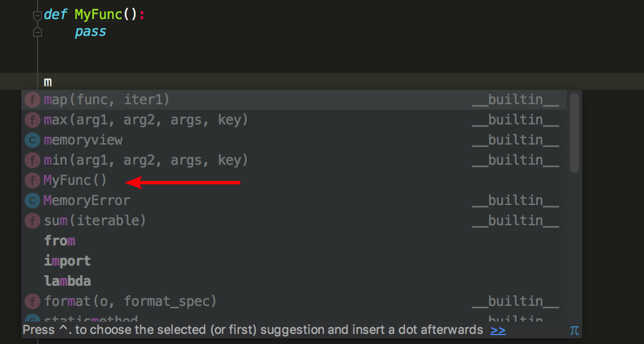
Task: Click the class icon beside memoryview
Action: pos(33,140)
